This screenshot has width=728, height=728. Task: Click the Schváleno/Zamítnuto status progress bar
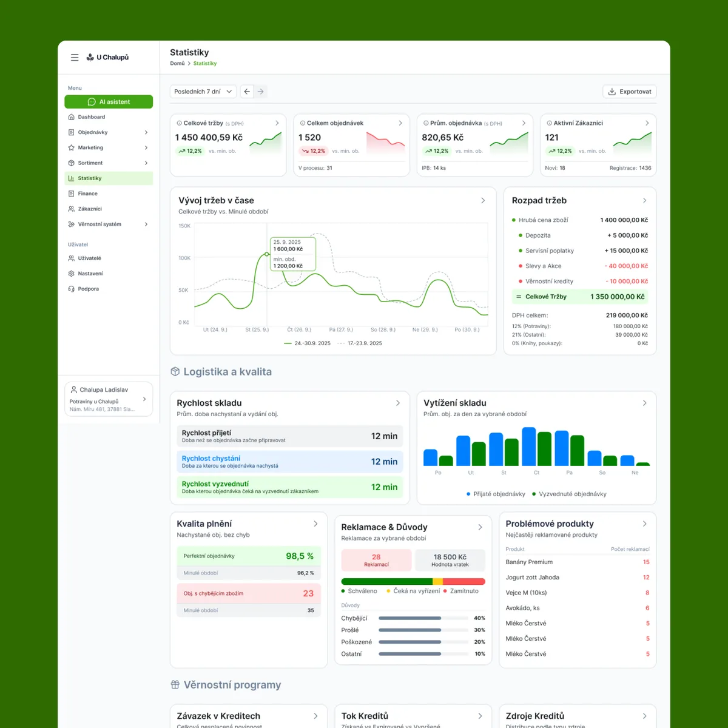coord(413,581)
